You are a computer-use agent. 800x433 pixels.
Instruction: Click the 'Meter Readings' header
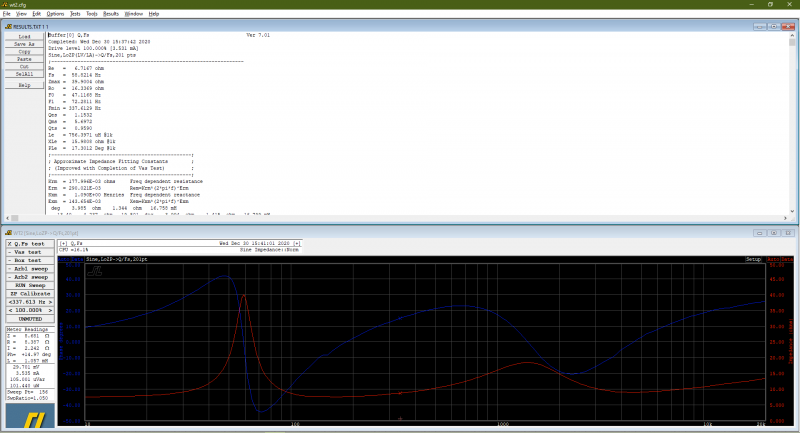click(x=27, y=329)
